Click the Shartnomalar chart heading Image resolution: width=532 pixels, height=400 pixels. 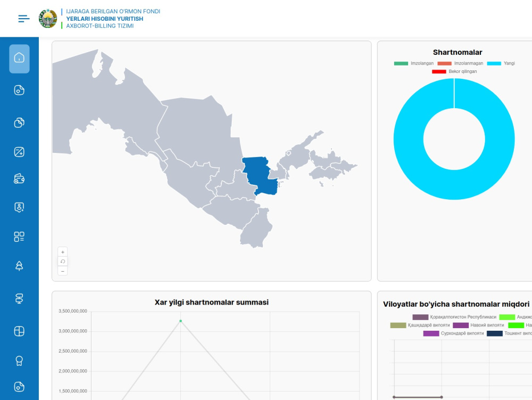(x=458, y=52)
